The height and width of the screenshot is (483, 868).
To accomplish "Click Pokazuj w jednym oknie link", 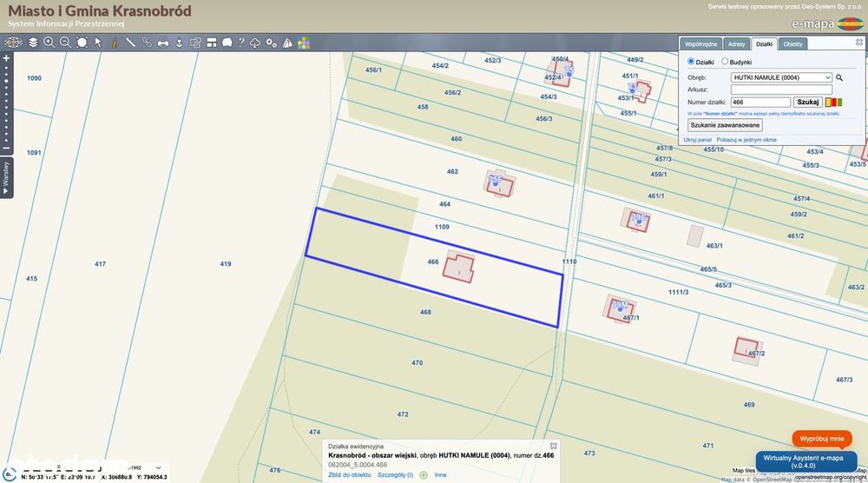I will tap(746, 140).
